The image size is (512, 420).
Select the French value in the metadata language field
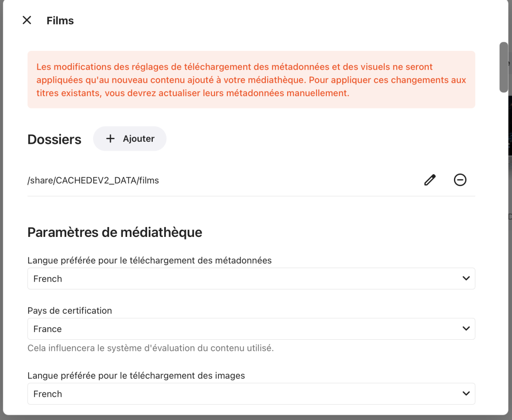(47, 278)
